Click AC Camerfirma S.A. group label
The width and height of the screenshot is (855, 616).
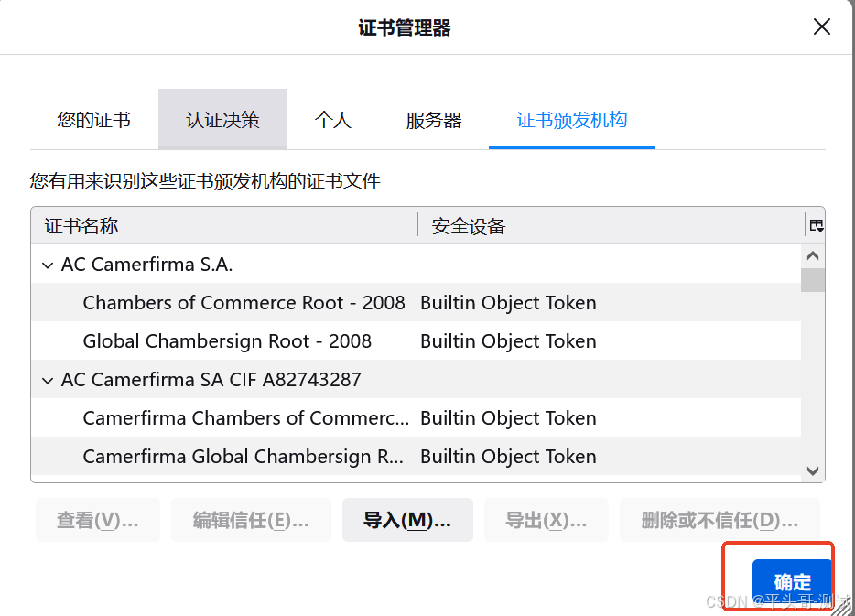pos(146,265)
